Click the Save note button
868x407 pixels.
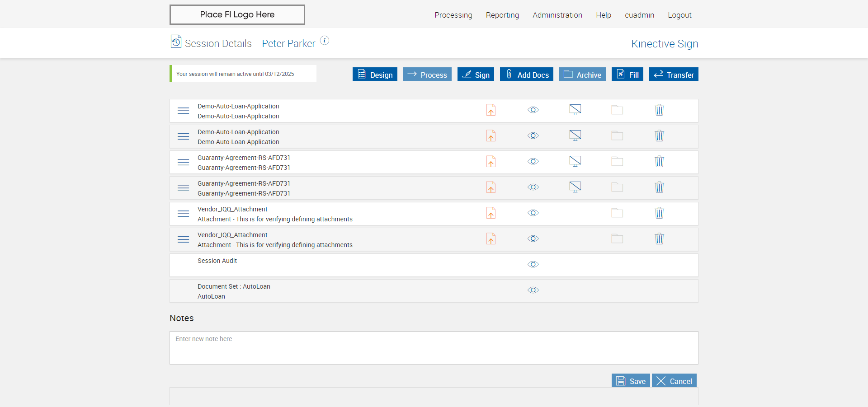coord(631,381)
